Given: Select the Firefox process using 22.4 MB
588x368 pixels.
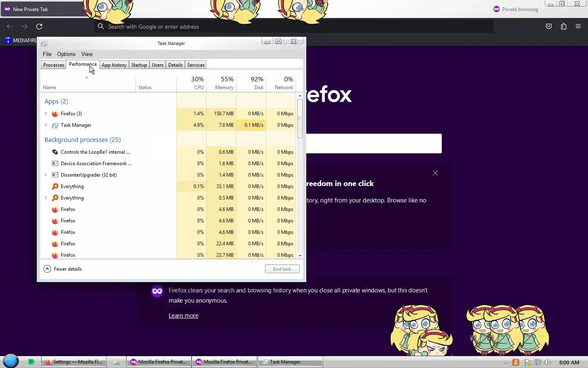Looking at the screenshot, I should 168,244.
